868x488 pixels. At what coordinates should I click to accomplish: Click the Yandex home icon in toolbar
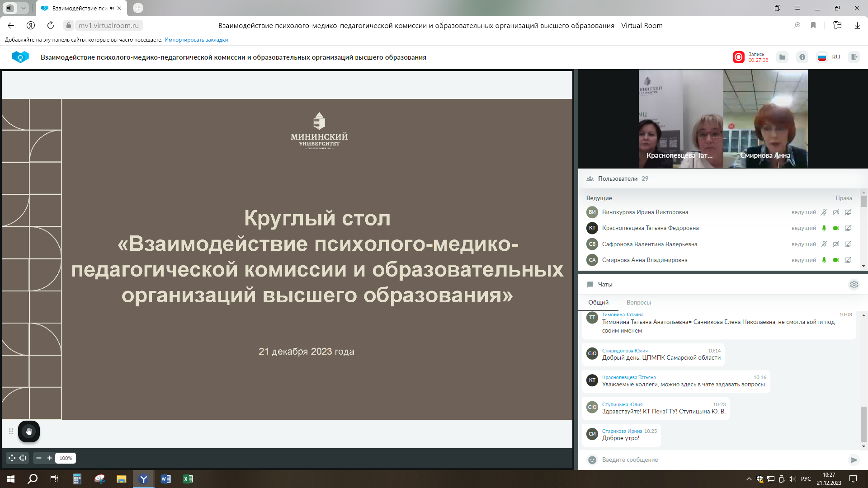(x=31, y=26)
